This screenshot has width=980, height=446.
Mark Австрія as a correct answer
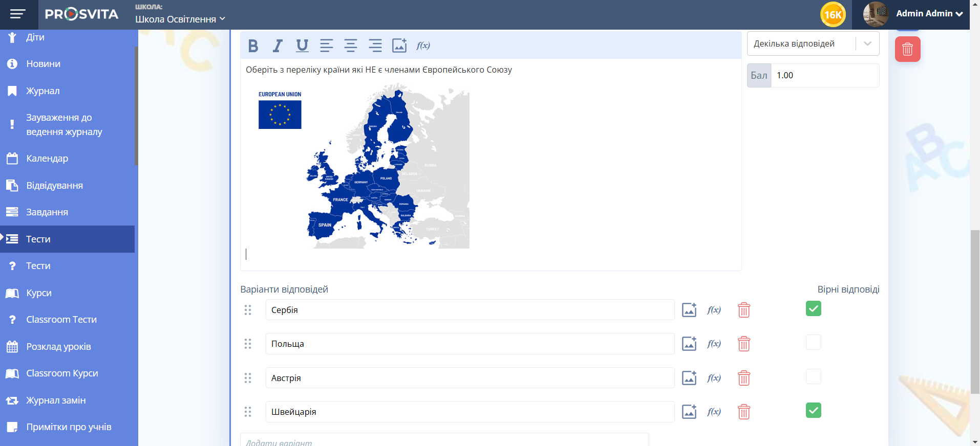813,377
